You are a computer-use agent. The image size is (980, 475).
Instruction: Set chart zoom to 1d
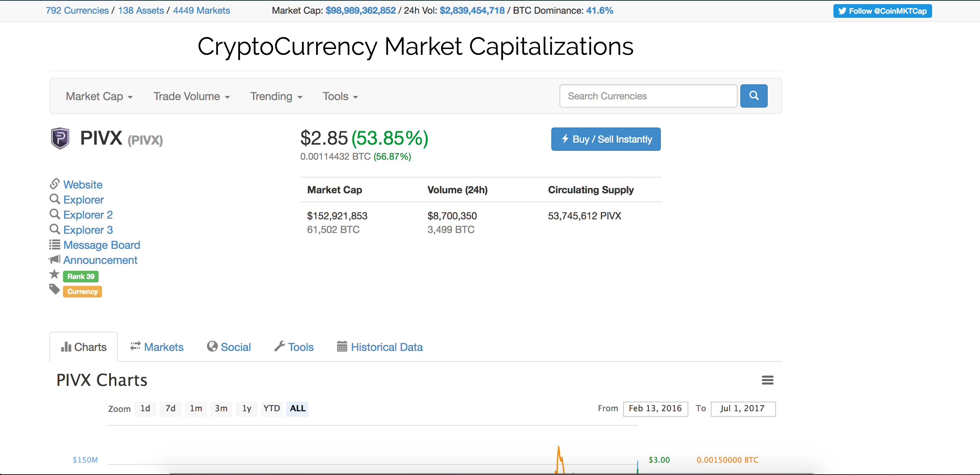(x=145, y=409)
